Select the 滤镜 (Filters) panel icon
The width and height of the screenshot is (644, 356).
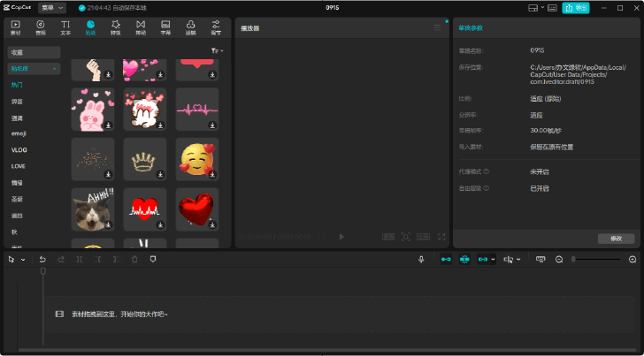[192, 27]
